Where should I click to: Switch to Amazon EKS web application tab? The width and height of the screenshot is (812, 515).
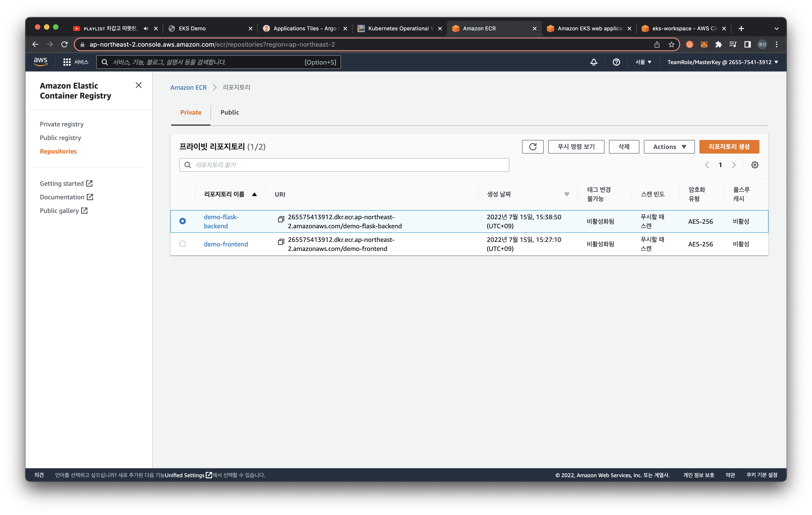589,29
